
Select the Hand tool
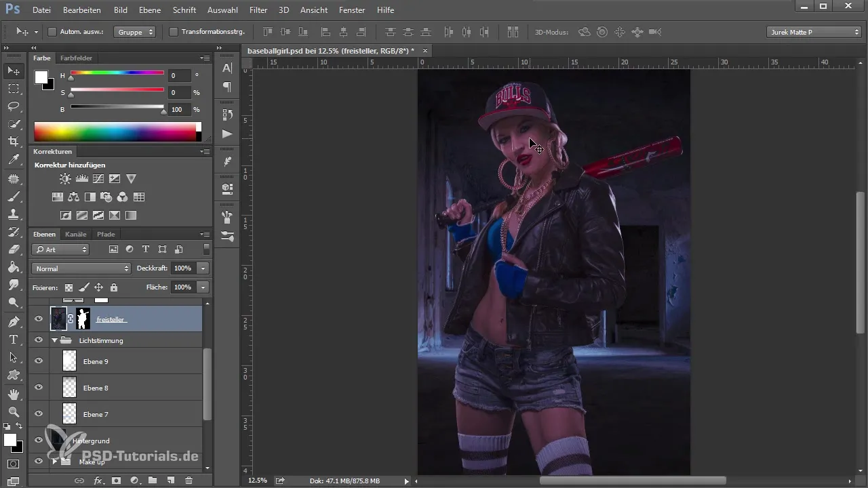coord(14,394)
